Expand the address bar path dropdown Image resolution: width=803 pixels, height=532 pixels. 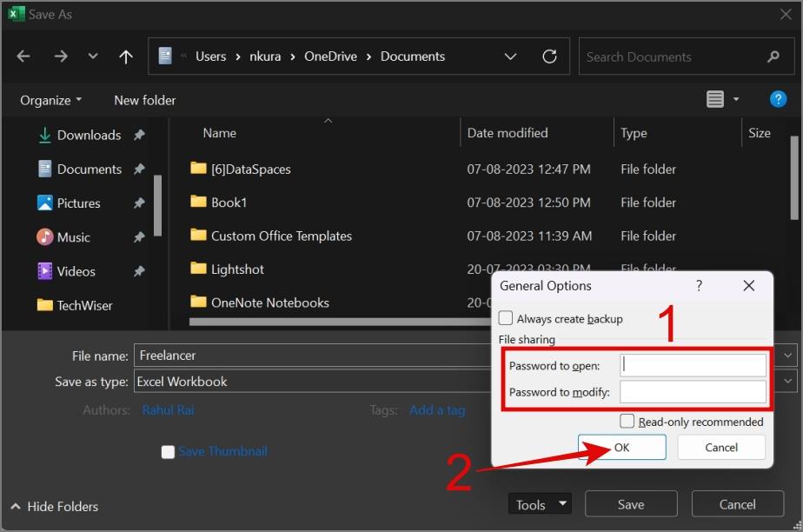[511, 57]
